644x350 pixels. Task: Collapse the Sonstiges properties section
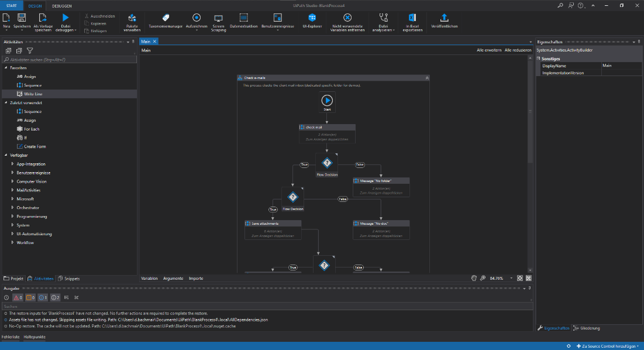pyautogui.click(x=539, y=59)
